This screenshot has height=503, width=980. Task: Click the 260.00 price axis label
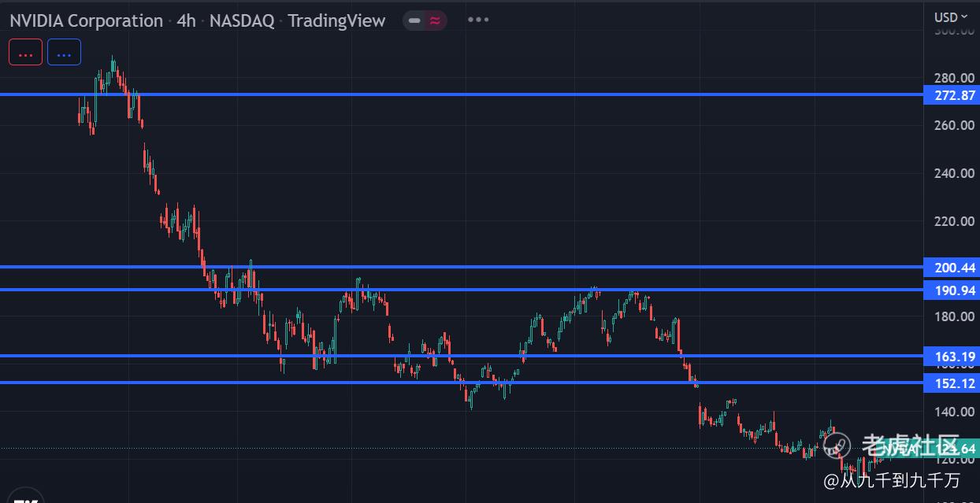coord(954,125)
